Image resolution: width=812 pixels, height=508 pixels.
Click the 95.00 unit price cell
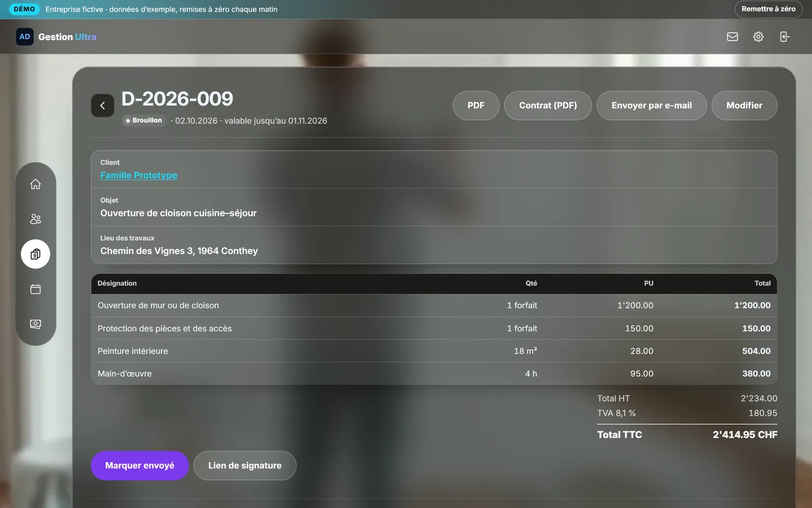click(641, 373)
